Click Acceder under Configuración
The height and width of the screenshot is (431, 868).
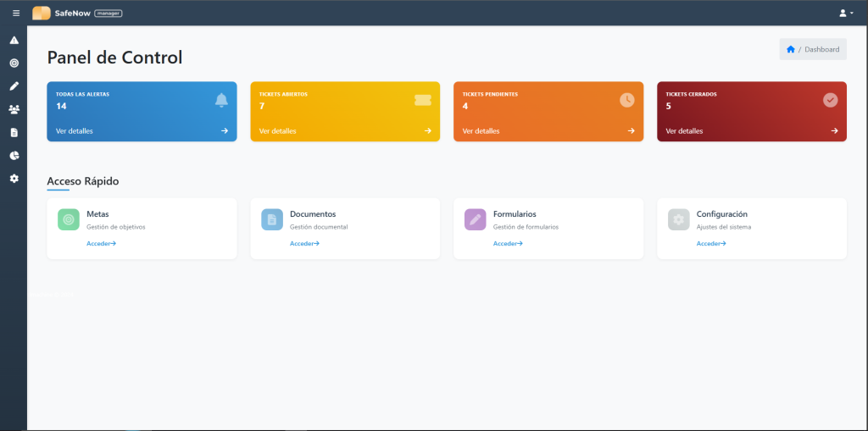click(711, 243)
